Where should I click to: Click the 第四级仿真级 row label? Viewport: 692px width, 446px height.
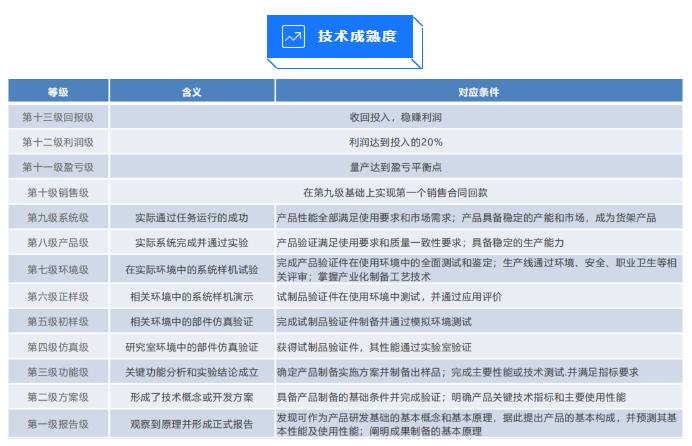coord(58,347)
